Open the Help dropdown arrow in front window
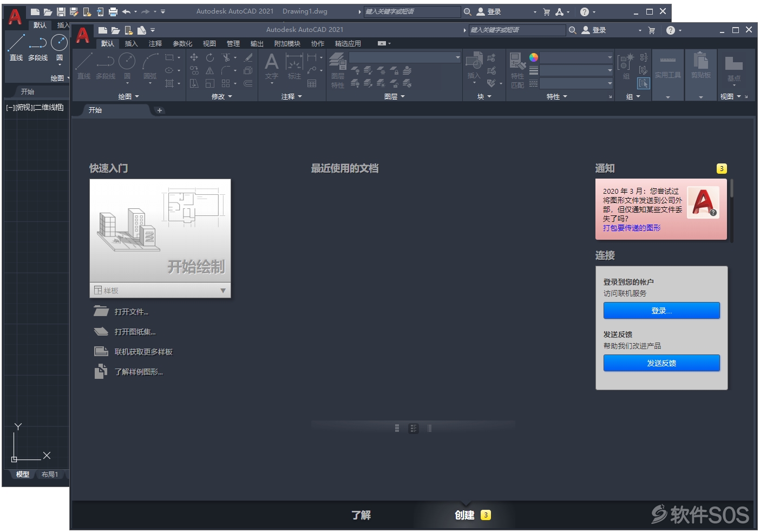The image size is (760, 532). point(680,30)
